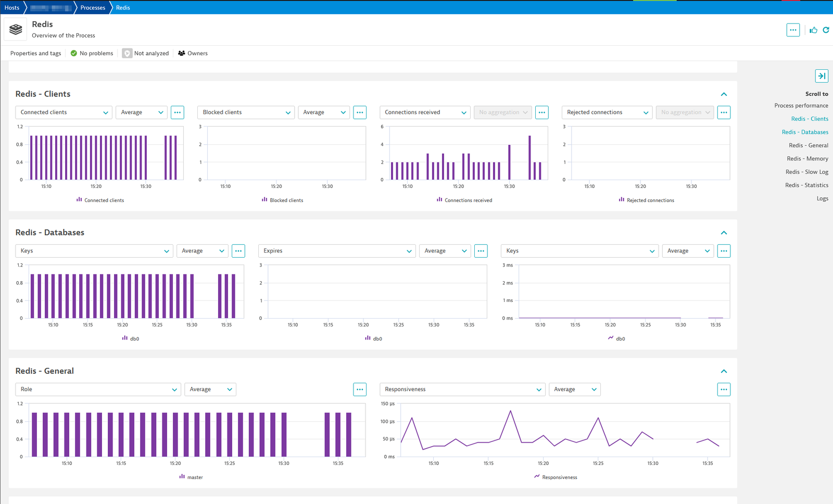Jump to Redis - Memory section
This screenshot has width=833, height=504.
click(807, 159)
